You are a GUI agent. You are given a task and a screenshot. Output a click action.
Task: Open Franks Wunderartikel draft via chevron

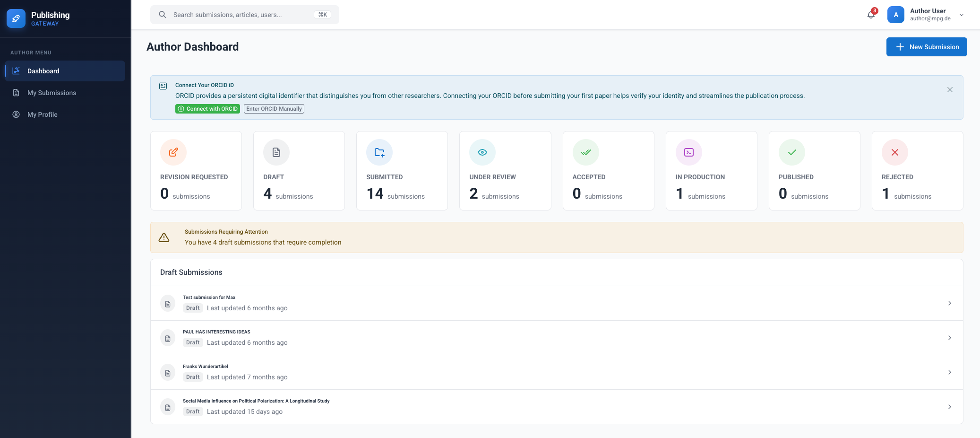[x=949, y=372]
